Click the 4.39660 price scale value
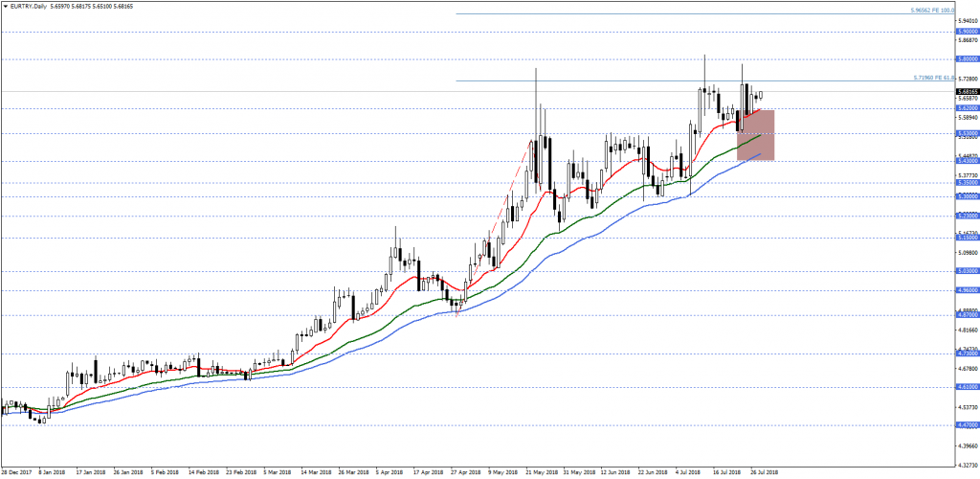 coord(968,445)
